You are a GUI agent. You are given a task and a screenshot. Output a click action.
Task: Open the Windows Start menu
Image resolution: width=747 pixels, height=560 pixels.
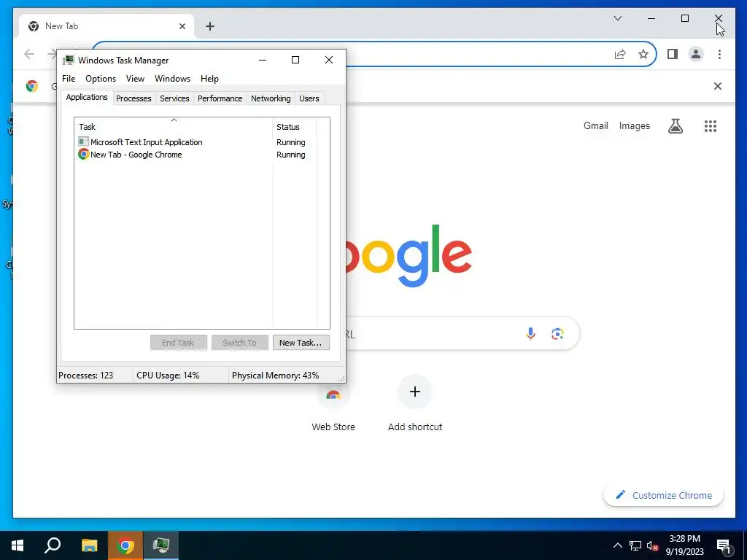[x=18, y=545]
